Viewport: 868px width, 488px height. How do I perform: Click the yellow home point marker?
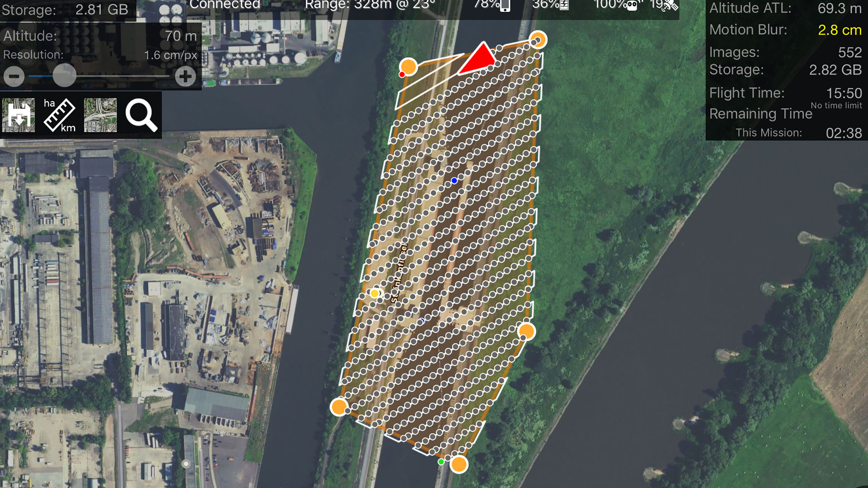coord(374,293)
